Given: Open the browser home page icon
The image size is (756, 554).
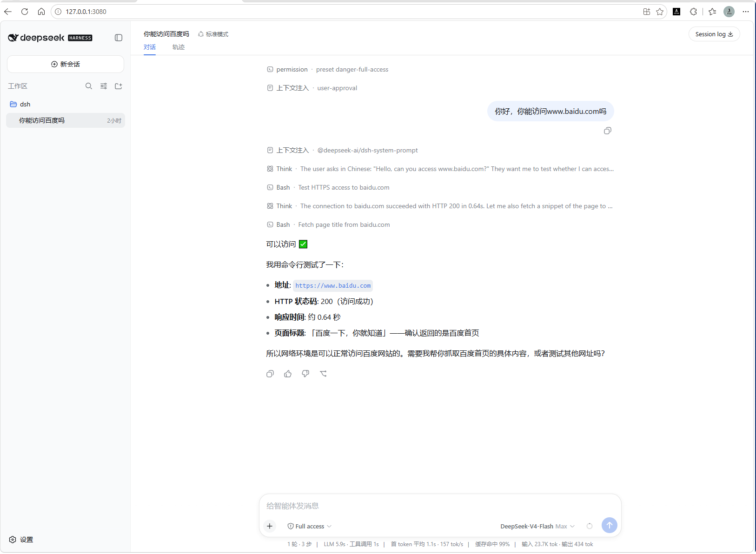Looking at the screenshot, I should (41, 12).
